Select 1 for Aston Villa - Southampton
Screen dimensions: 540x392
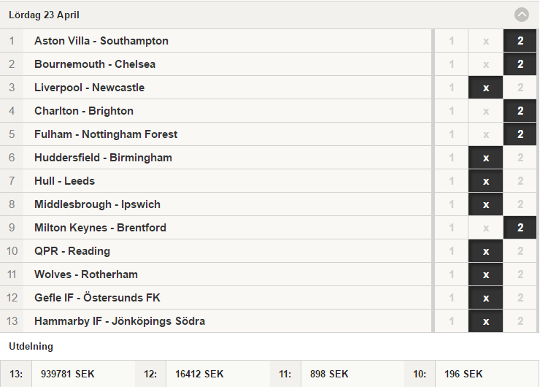(451, 41)
